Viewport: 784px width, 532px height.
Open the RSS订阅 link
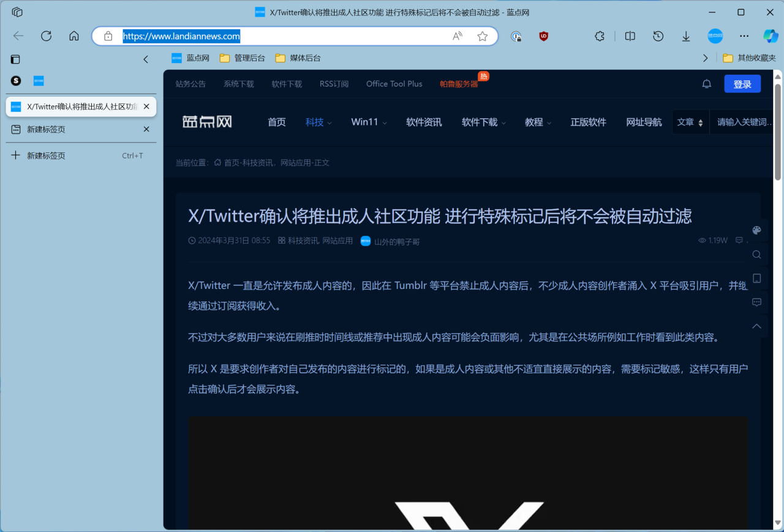tap(334, 84)
